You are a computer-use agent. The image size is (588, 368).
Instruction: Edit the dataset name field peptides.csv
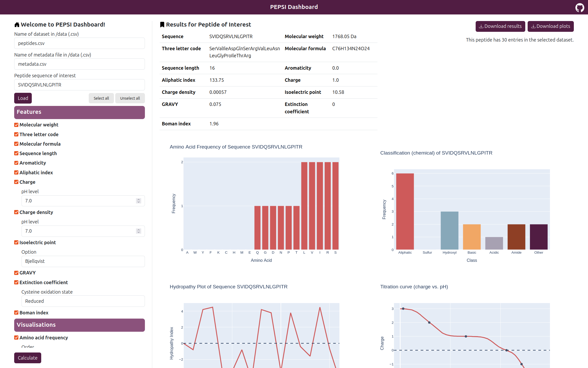(80, 43)
